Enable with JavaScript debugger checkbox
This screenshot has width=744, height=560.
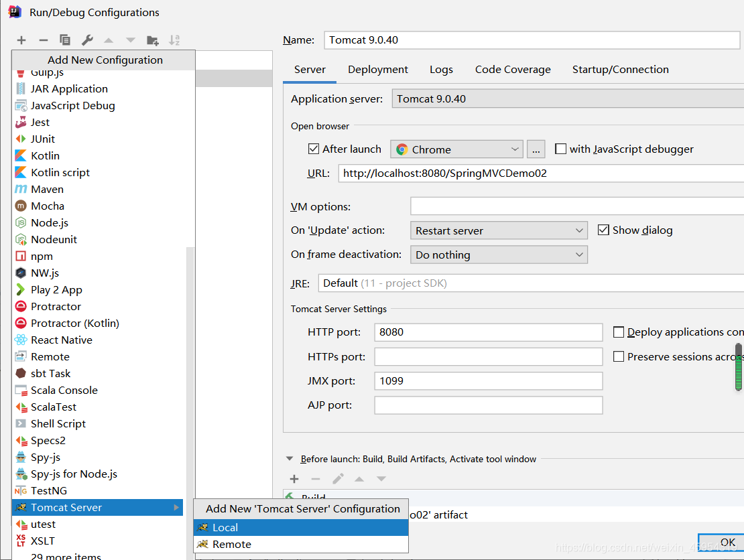(x=560, y=149)
